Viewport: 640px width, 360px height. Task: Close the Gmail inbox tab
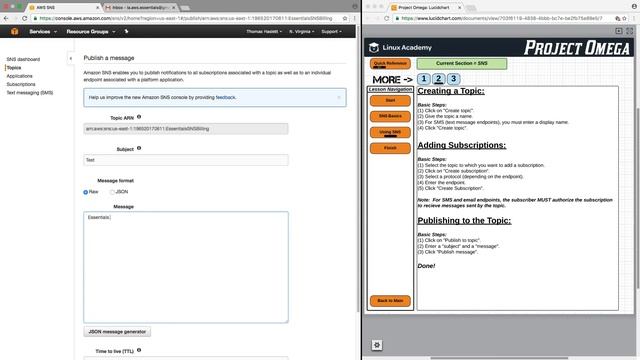point(173,7)
